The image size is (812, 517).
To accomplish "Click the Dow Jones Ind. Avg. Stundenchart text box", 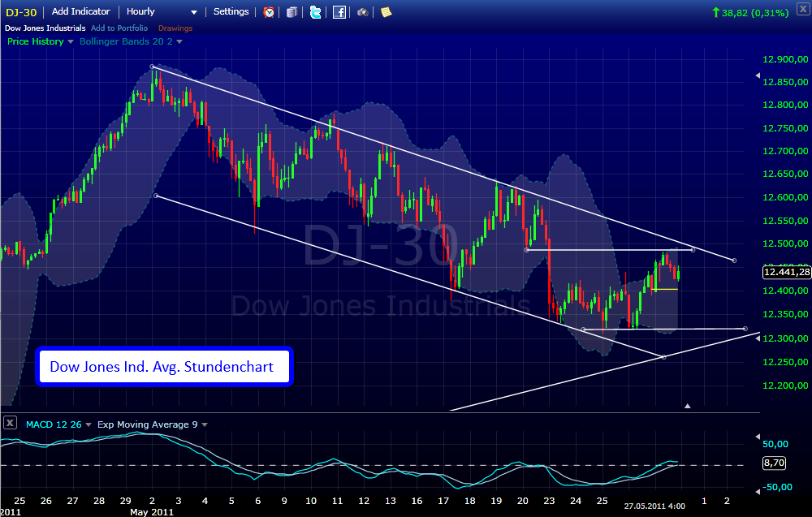I will coord(164,366).
